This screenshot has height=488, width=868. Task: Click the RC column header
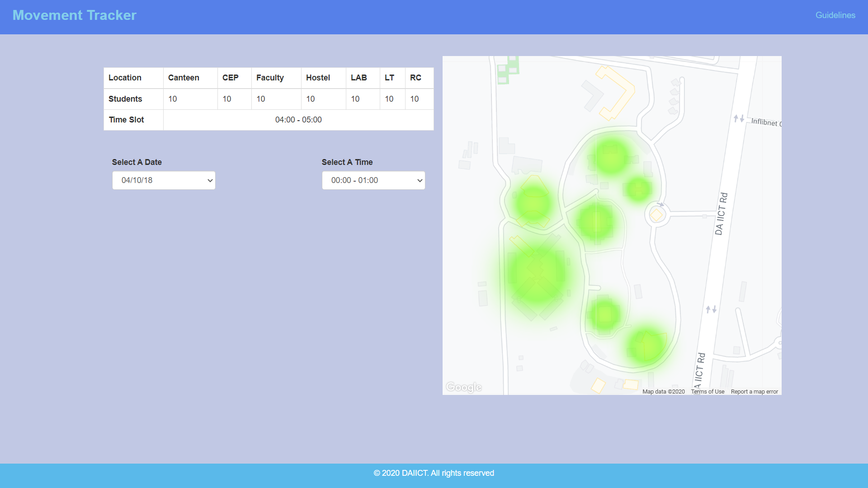[415, 78]
